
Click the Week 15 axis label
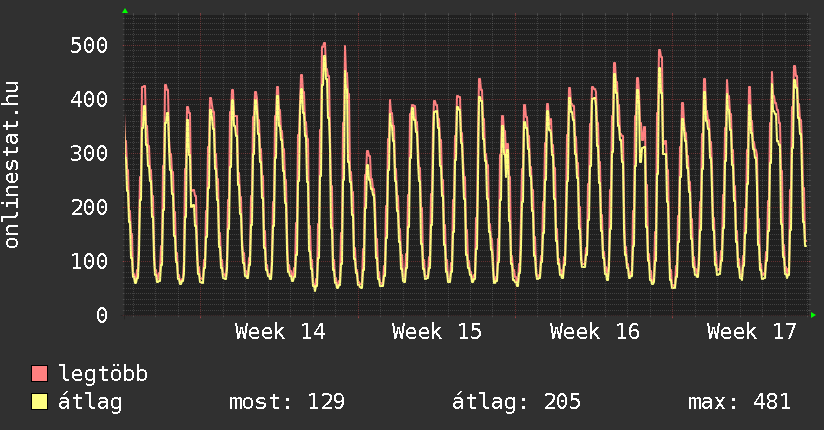click(x=437, y=331)
